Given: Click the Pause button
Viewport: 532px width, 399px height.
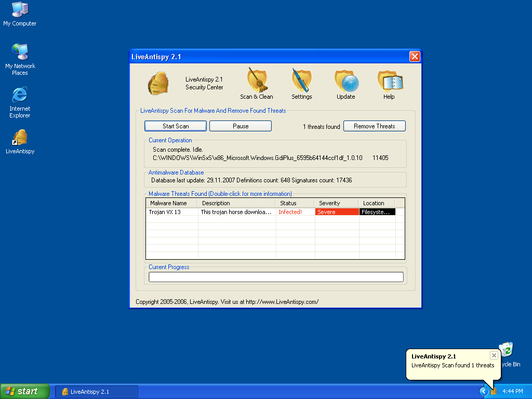Looking at the screenshot, I should [x=241, y=126].
